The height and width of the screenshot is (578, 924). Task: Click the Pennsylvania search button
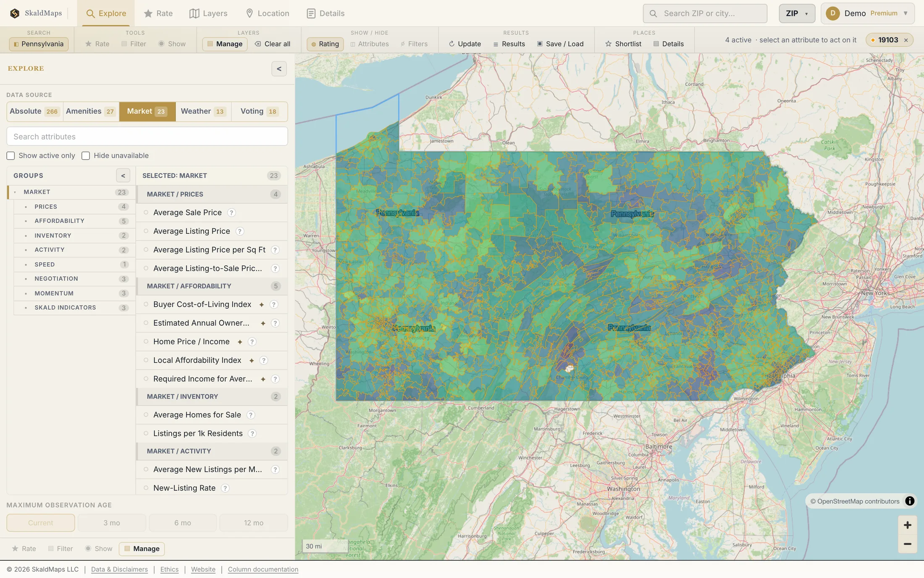coord(39,44)
